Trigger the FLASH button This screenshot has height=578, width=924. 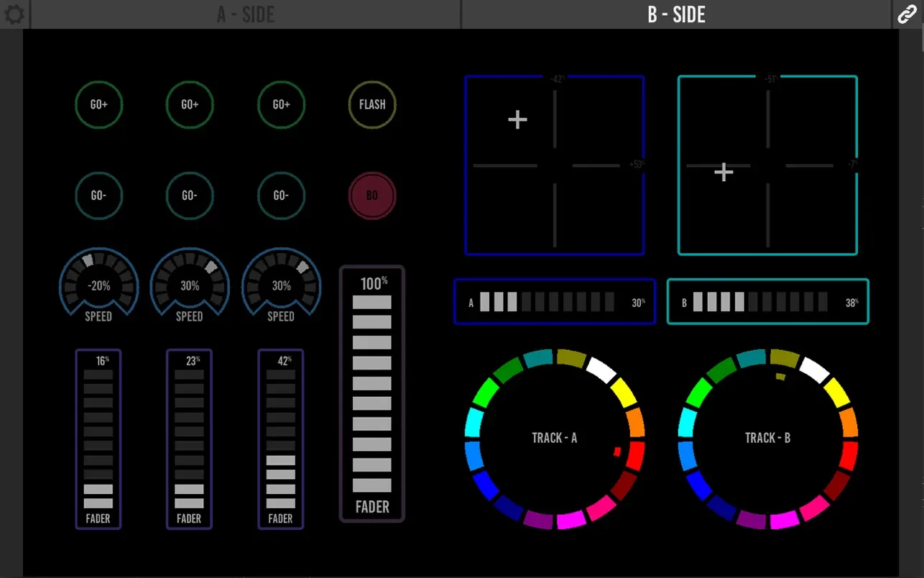click(372, 105)
